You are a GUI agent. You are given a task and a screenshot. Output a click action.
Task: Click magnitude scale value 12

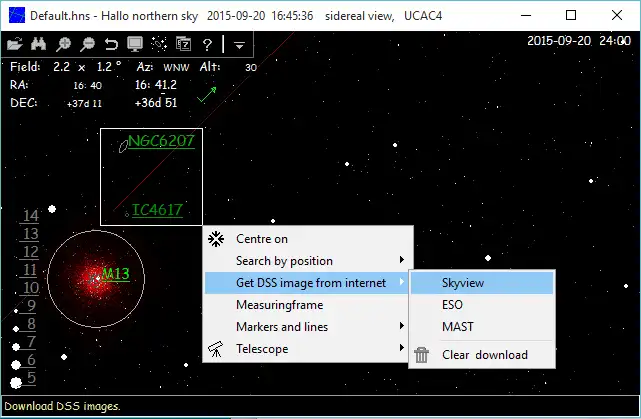coord(31,252)
